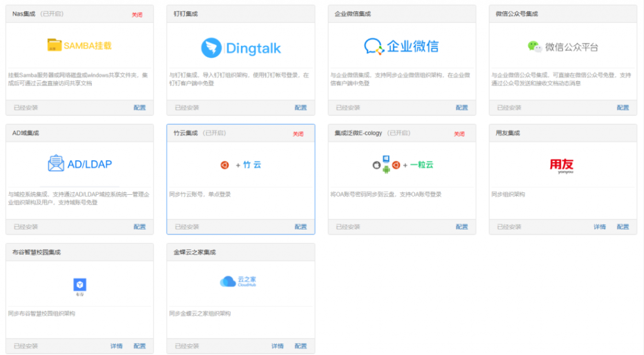Open 配置 for AD域集成
Screen dimensions: 644x355
point(140,227)
